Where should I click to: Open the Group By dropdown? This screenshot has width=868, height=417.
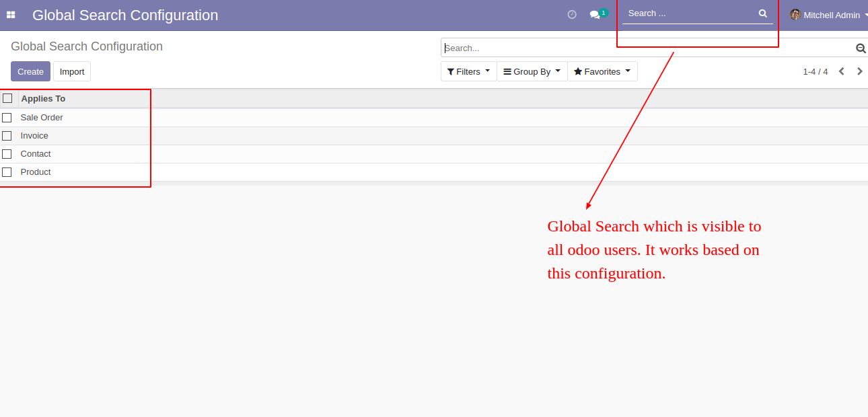[x=532, y=71]
